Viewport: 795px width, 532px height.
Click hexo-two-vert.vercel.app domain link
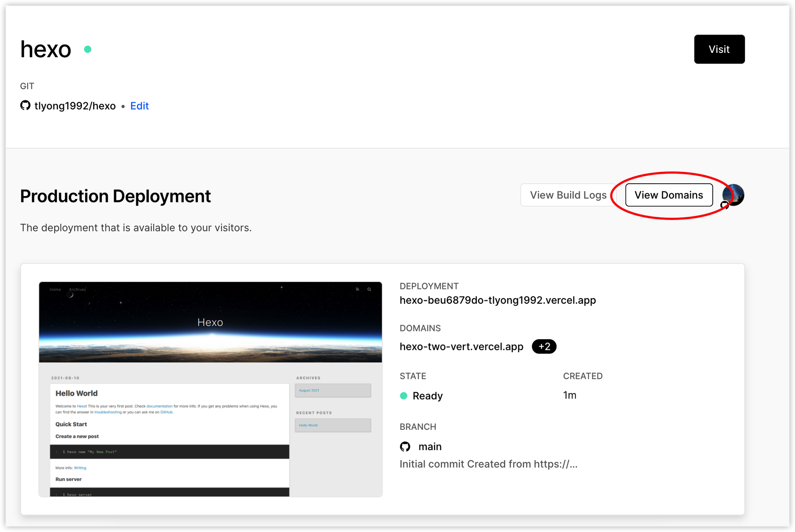point(461,347)
